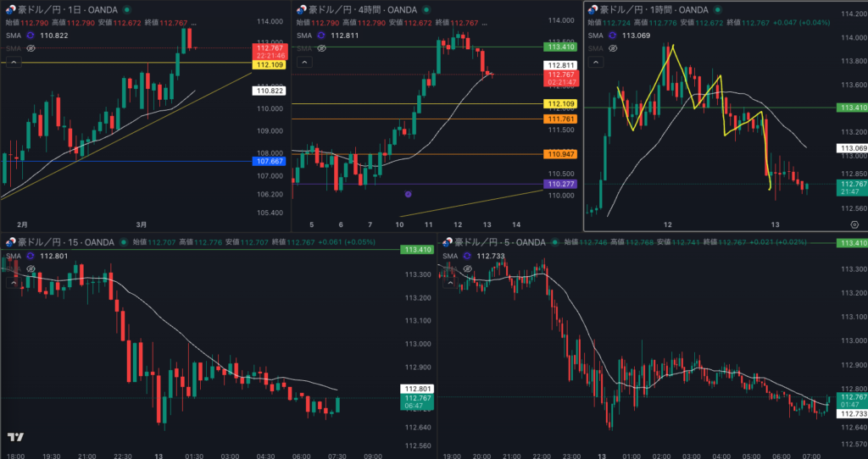
Task: Click the AUD/JPY flag icon on daily chart
Action: [10, 8]
